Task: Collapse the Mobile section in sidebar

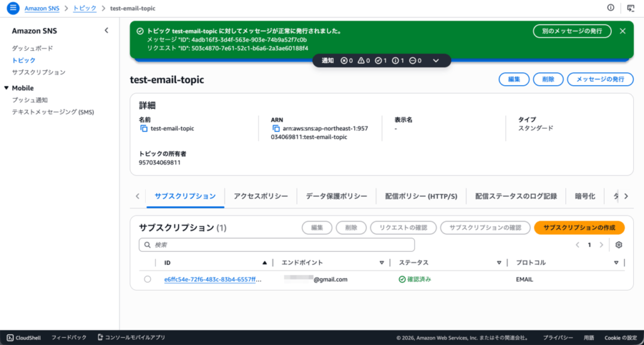Action: click(6, 88)
